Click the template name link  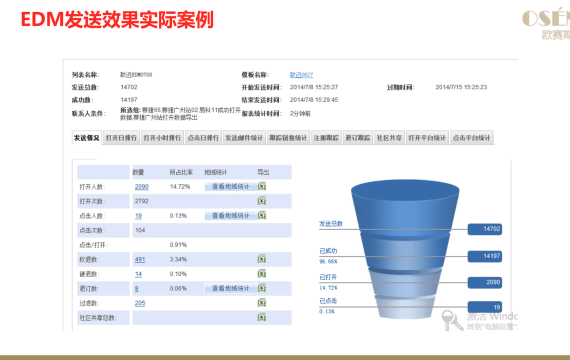301,75
